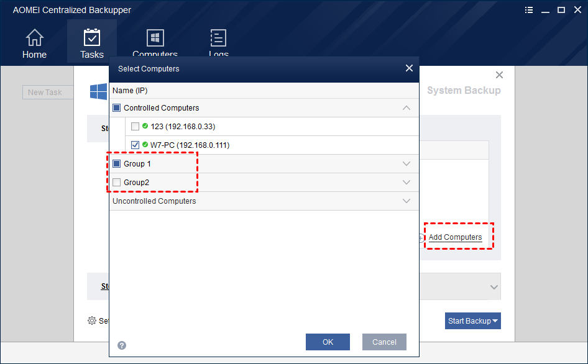Image resolution: width=588 pixels, height=364 pixels.
Task: Open the title bar menu list icon
Action: click(x=529, y=10)
